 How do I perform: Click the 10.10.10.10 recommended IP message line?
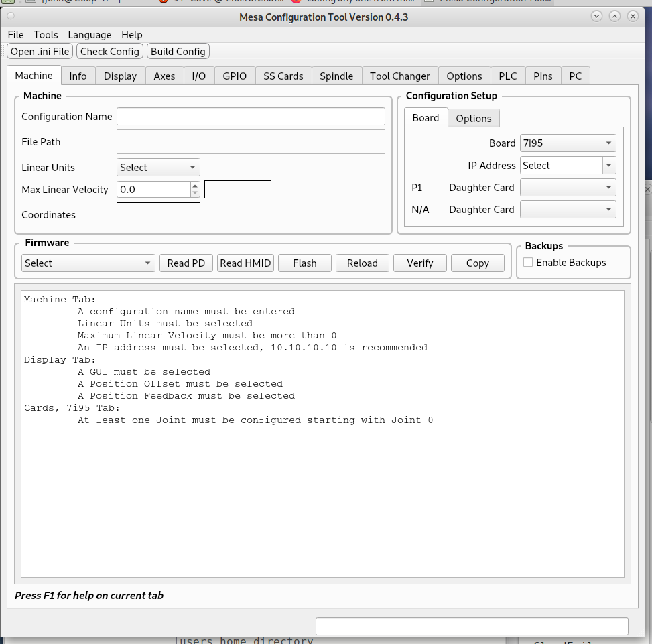pos(253,348)
